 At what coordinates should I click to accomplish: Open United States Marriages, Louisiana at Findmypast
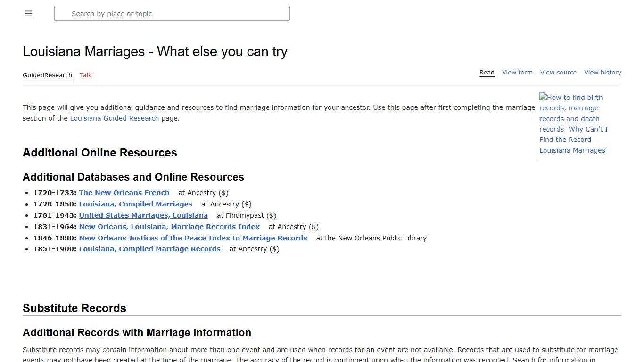(x=143, y=215)
